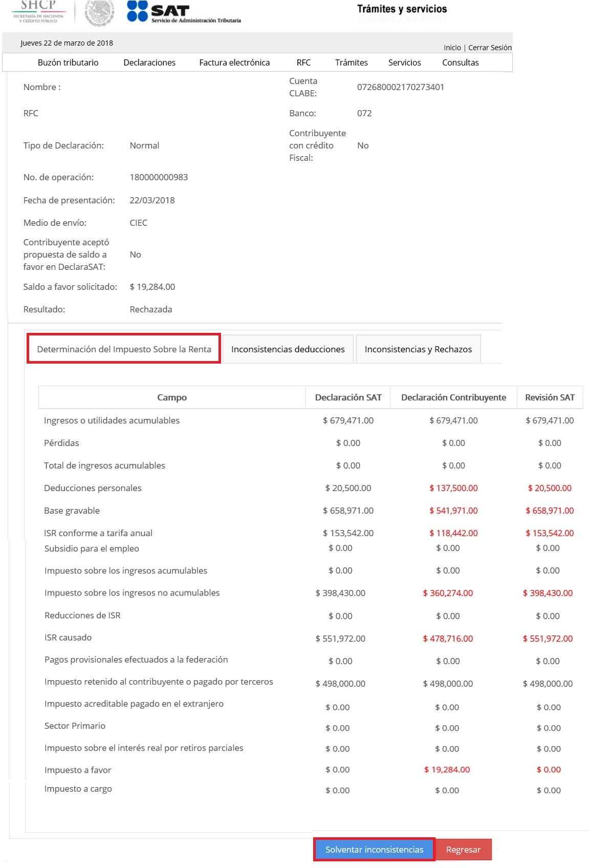Open the Inconsistencias deducciones tab
This screenshot has width=589, height=868.
(x=288, y=349)
